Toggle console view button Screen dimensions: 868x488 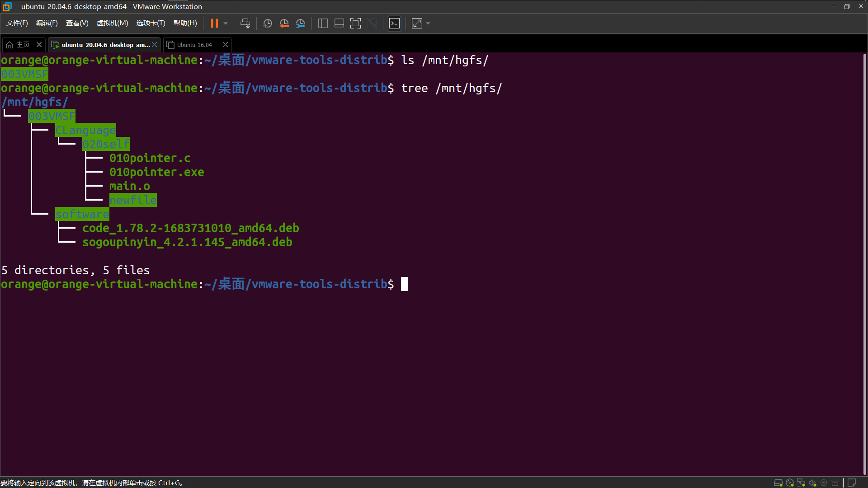pyautogui.click(x=394, y=23)
